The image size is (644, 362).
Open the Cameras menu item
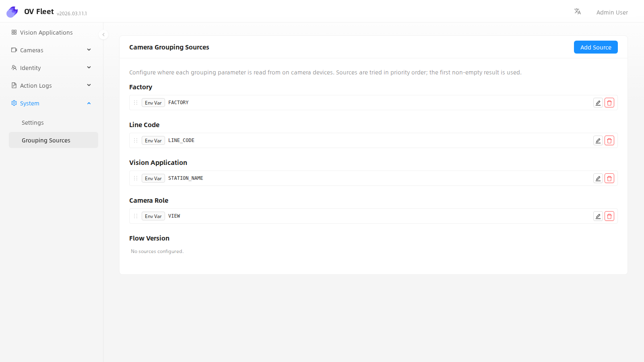[x=53, y=50]
